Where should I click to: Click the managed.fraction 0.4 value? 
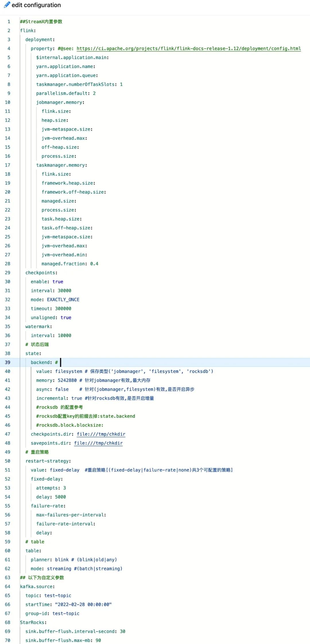(94, 264)
